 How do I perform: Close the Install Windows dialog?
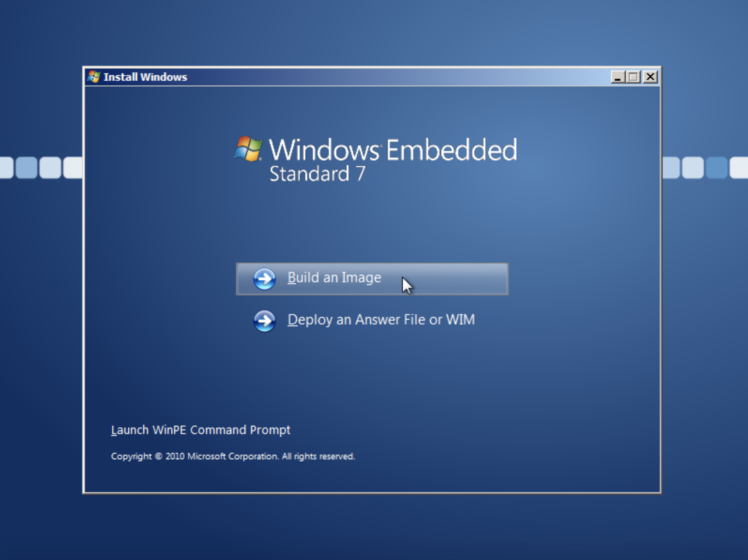[650, 77]
